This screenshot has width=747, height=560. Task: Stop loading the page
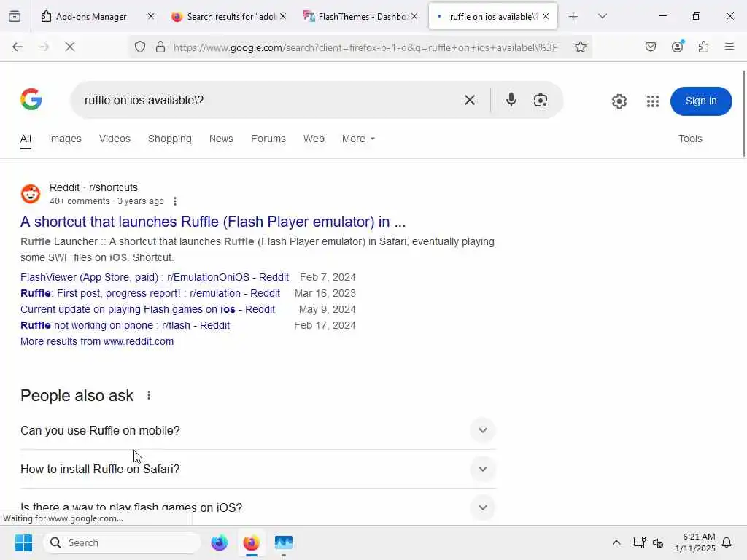point(69,47)
